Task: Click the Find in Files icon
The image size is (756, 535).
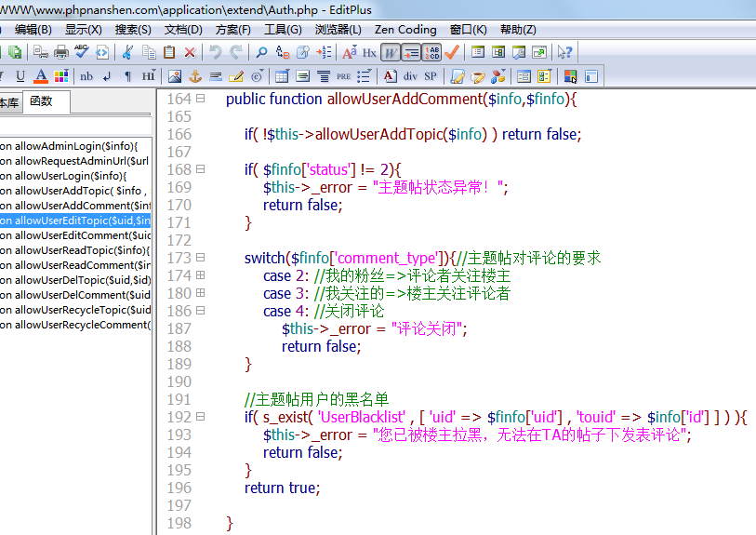Action: (303, 52)
